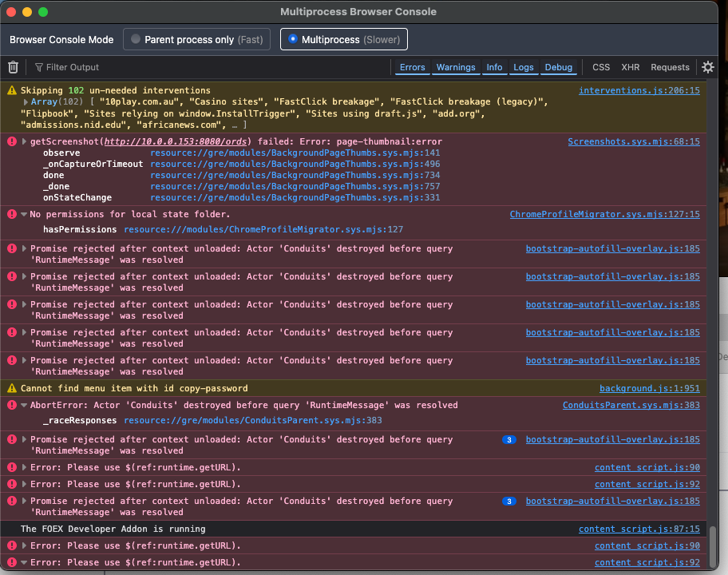This screenshot has height=575, width=728.
Task: Click warning icon beside Skipping interventions message
Action: pyautogui.click(x=12, y=91)
